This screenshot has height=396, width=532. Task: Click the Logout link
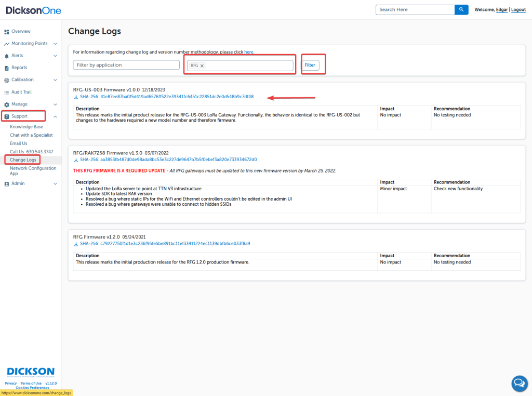coord(518,10)
